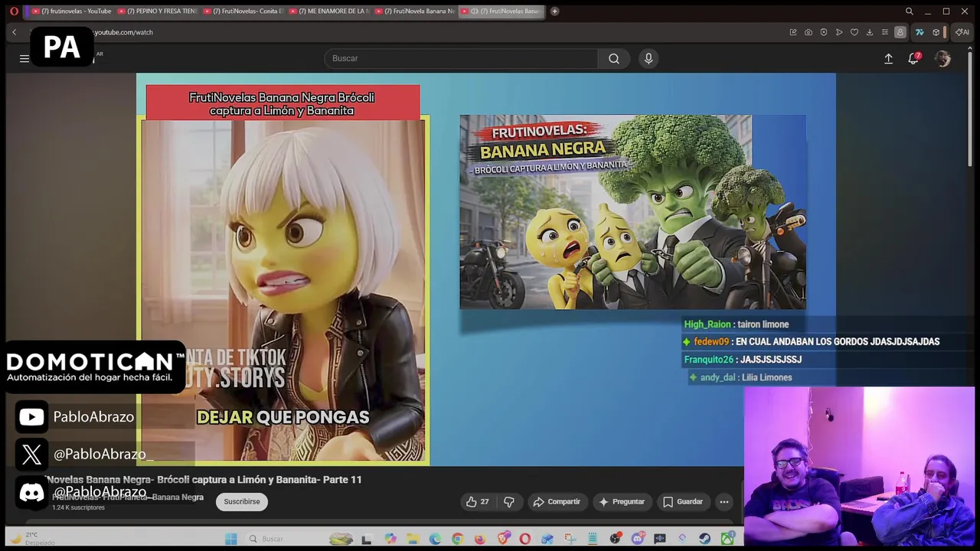Switch to 'FrutiNovelas- Conita' tab
Image resolution: width=980 pixels, height=551 pixels.
[x=243, y=11]
